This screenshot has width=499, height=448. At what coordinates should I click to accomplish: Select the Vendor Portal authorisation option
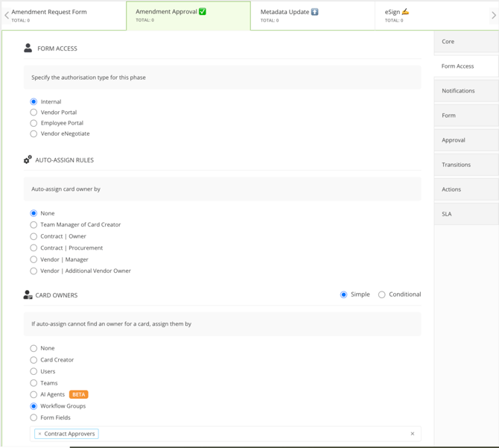click(x=34, y=113)
